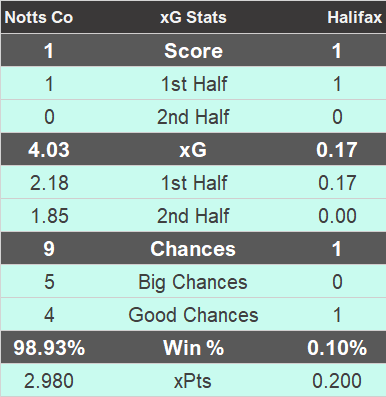Click the Good Chances row label
Image resolution: width=386 pixels, height=397 pixels.
193,315
